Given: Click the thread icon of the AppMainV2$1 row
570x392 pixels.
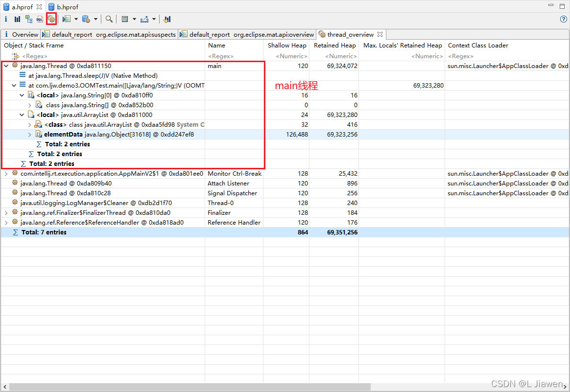Looking at the screenshot, I should [x=15, y=173].
